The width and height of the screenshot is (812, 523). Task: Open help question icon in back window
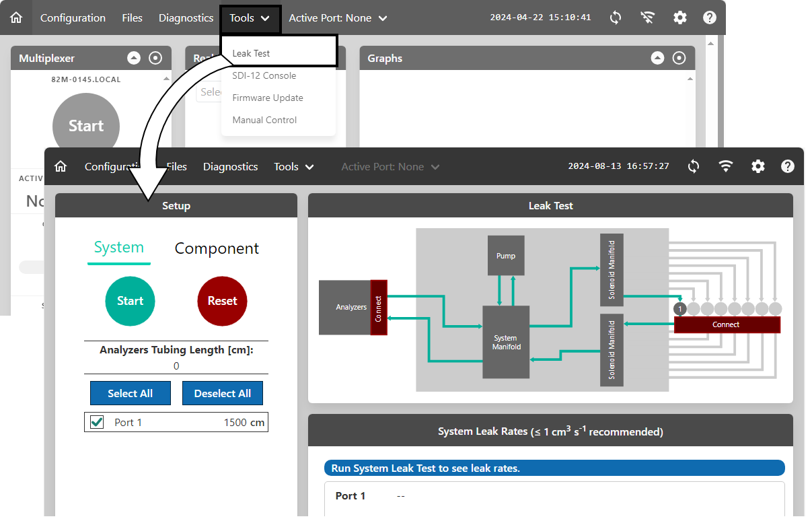pos(710,18)
